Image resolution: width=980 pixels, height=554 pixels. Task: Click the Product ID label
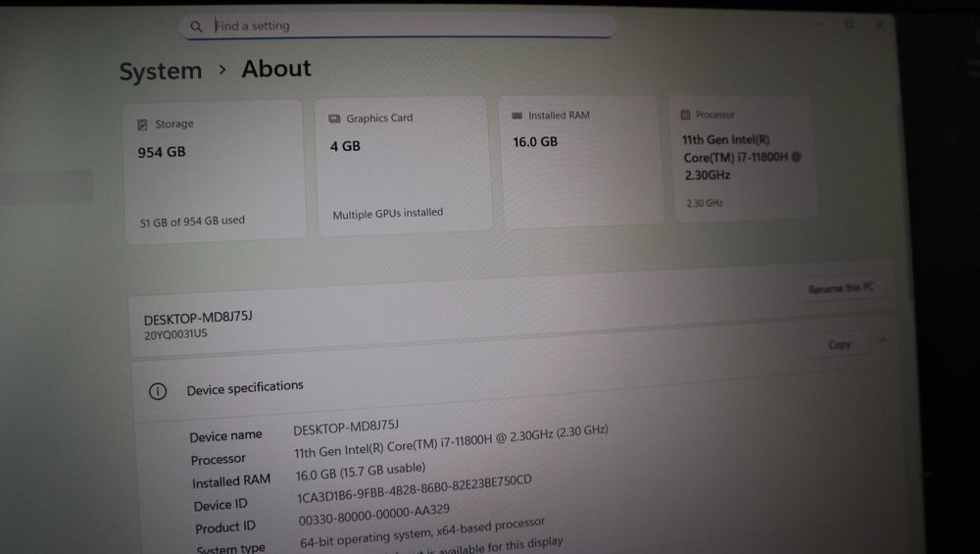(x=225, y=528)
